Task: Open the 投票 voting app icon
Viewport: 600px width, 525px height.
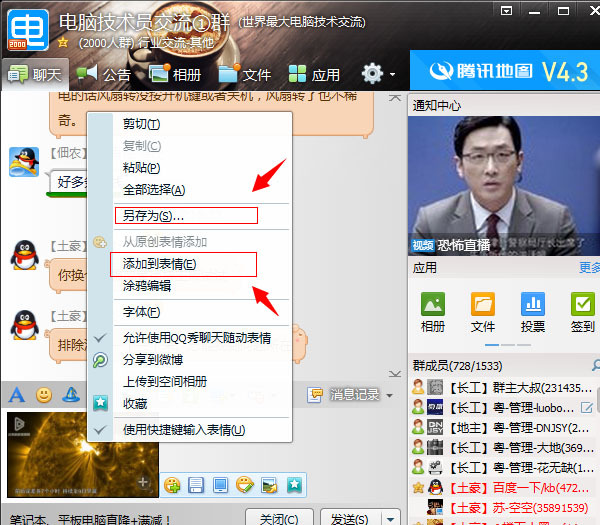Action: click(x=533, y=304)
